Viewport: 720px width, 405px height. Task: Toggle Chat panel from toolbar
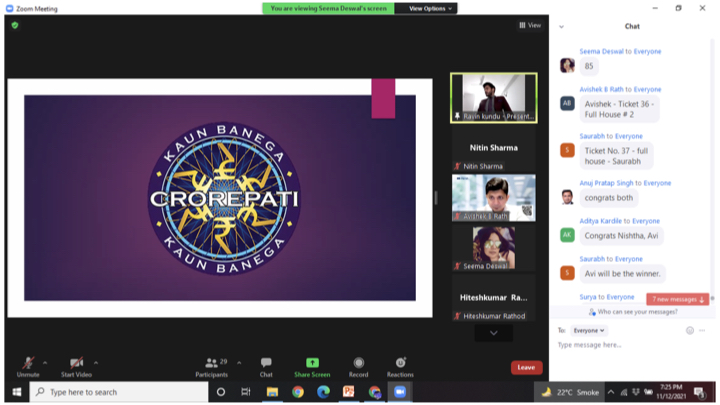click(x=266, y=367)
